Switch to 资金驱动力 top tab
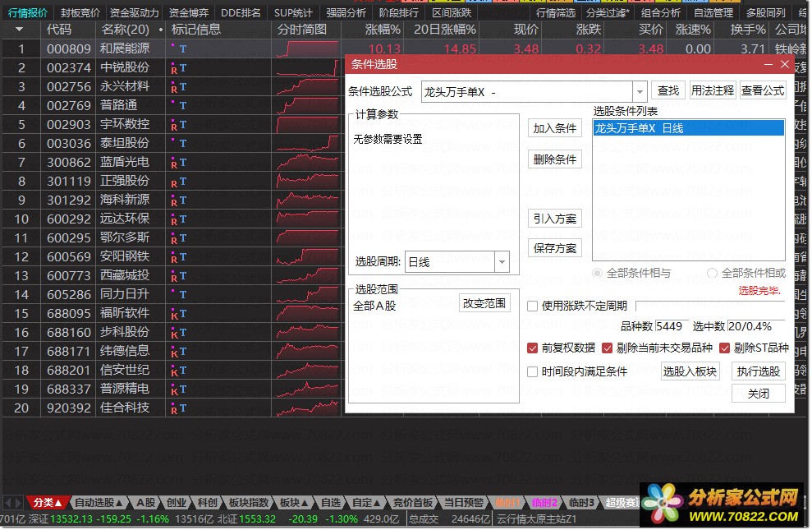The height and width of the screenshot is (530, 812). tap(135, 12)
